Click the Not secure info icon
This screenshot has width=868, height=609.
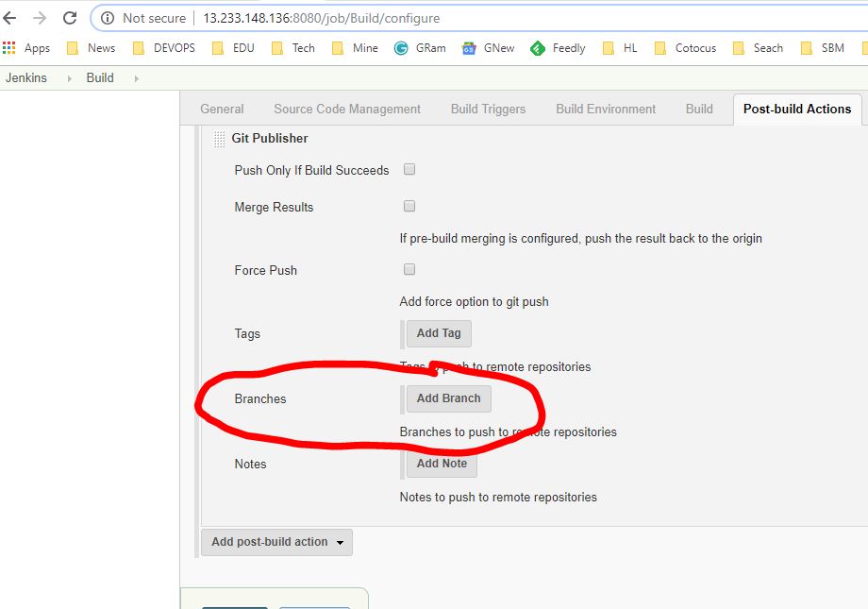point(108,18)
